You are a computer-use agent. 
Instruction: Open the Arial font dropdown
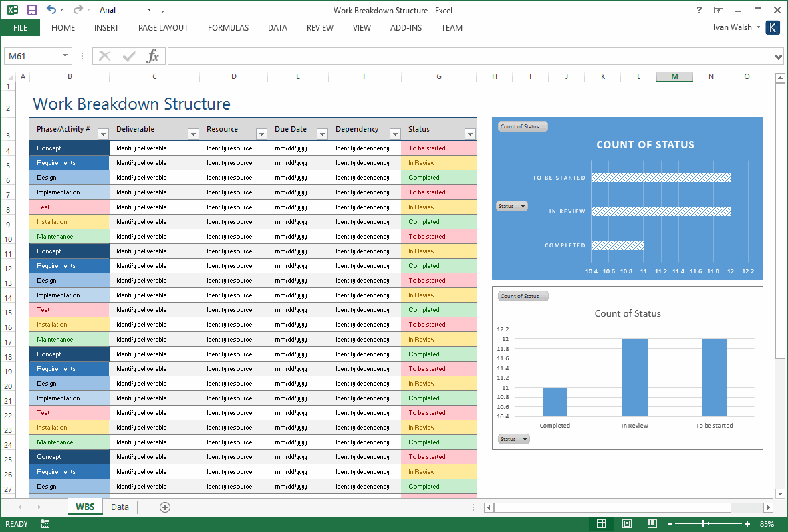click(x=150, y=10)
